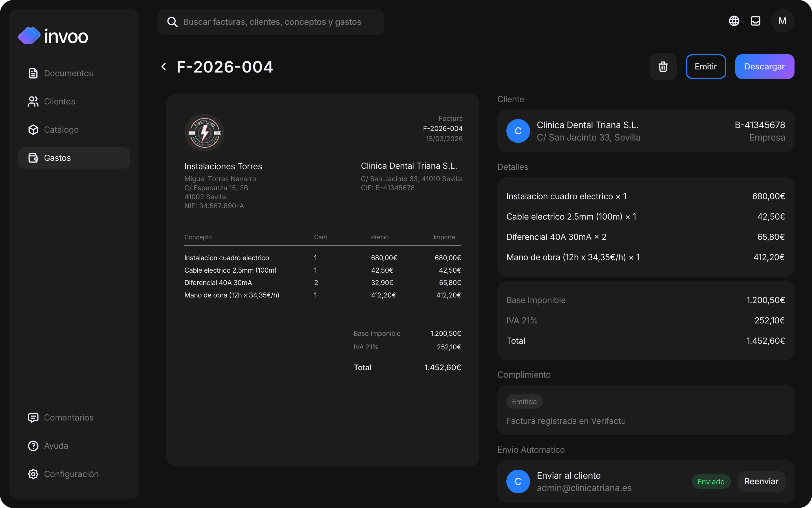Click 'Cable electrico 2.5mm (100m) × 1' detail row

(x=646, y=217)
